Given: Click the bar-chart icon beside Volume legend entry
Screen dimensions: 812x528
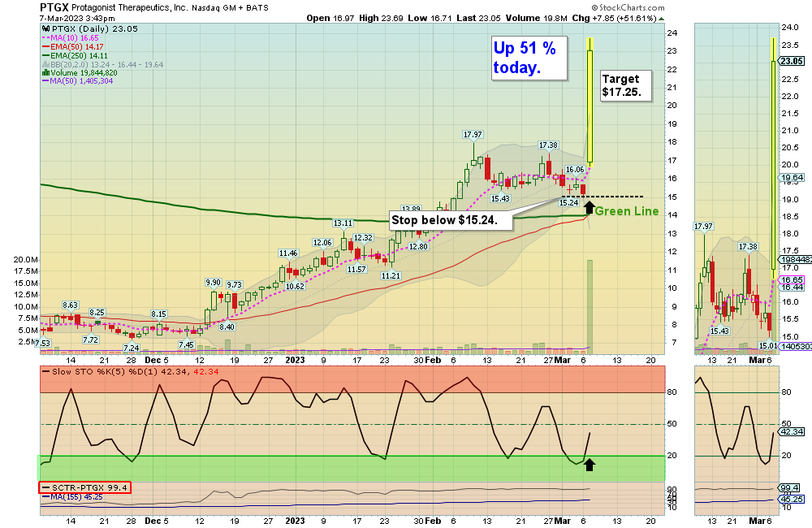Looking at the screenshot, I should click(x=45, y=73).
